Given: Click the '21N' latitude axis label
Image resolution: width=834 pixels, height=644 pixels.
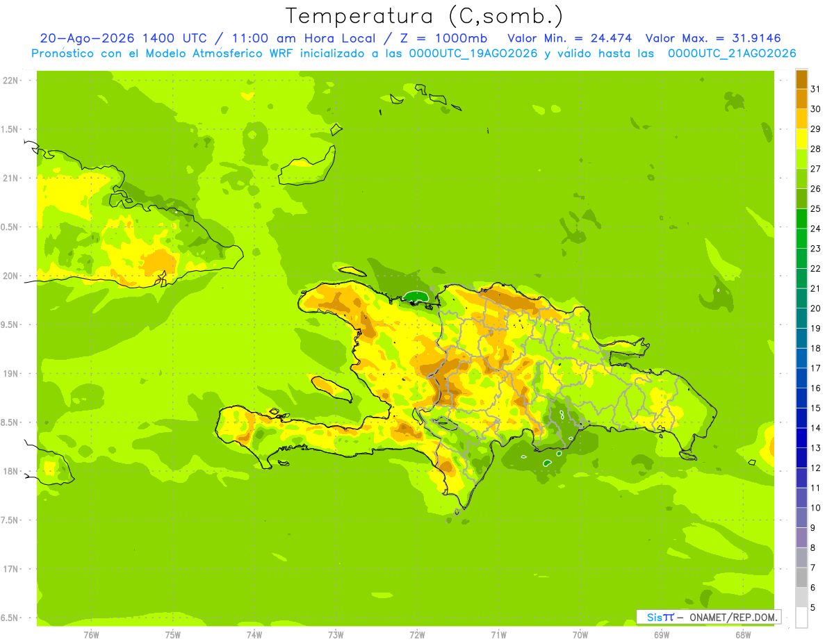Looking at the screenshot, I should [12, 178].
